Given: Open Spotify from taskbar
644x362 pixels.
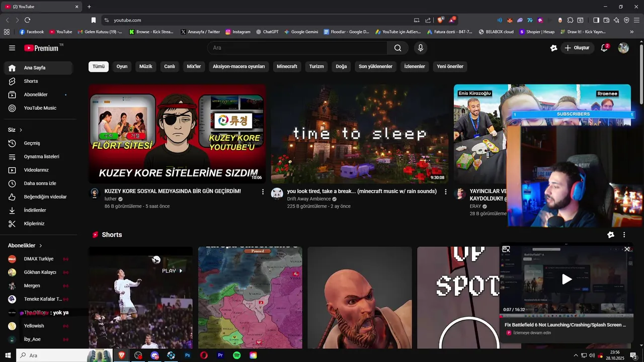Looking at the screenshot, I should (236, 355).
